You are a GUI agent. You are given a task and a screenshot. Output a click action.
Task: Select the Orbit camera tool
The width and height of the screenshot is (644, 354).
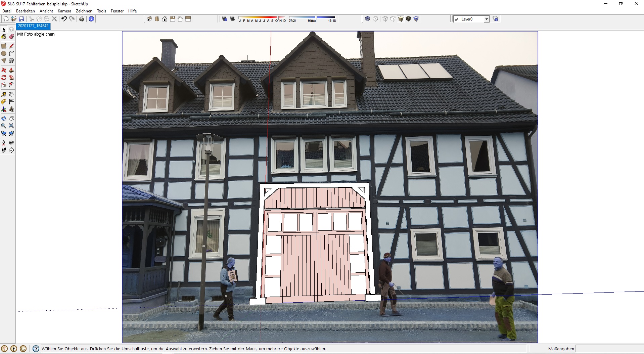point(4,119)
